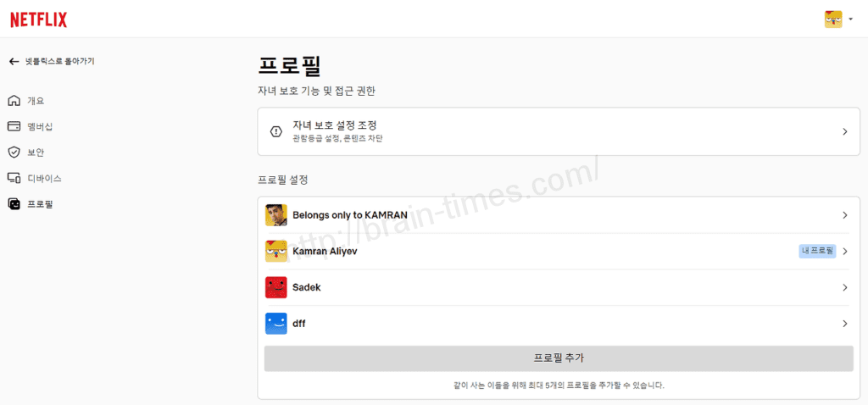The height and width of the screenshot is (405, 868).
Task: Click the Netflix logo
Action: point(38,19)
